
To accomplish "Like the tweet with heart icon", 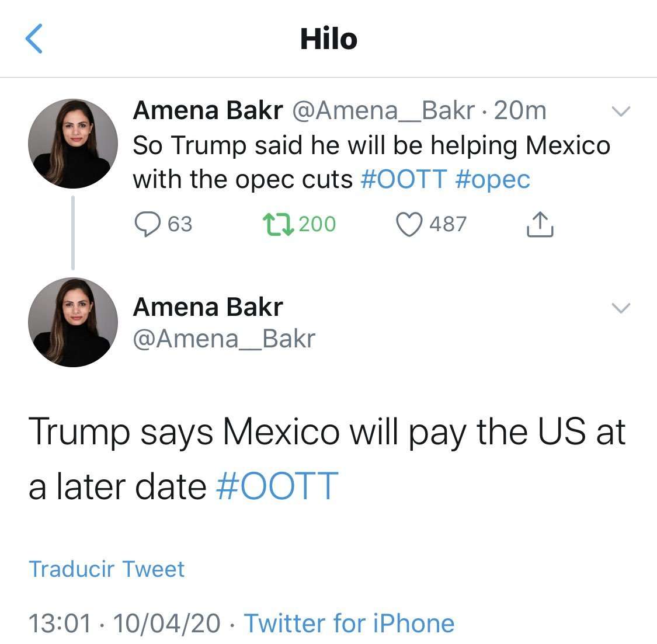I will 409,224.
